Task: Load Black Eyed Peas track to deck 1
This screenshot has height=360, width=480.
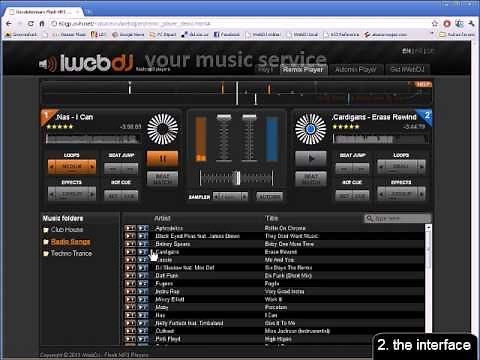Action: click(130, 236)
